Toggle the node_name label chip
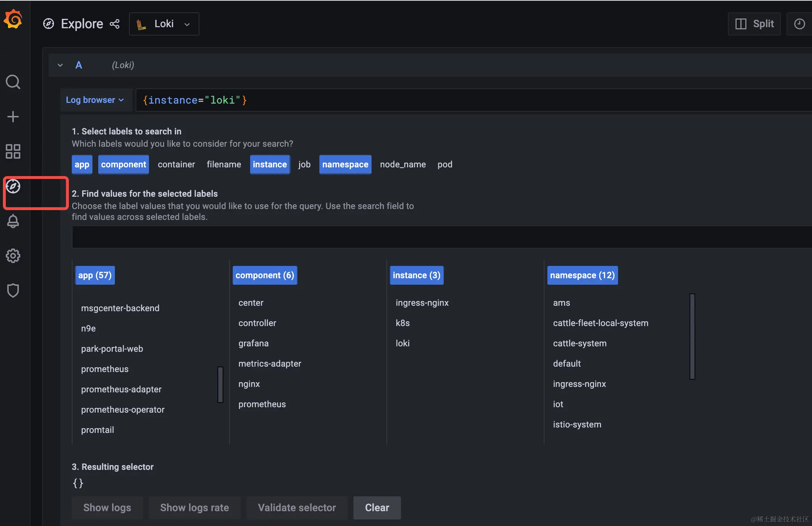This screenshot has width=812, height=526. 403,164
